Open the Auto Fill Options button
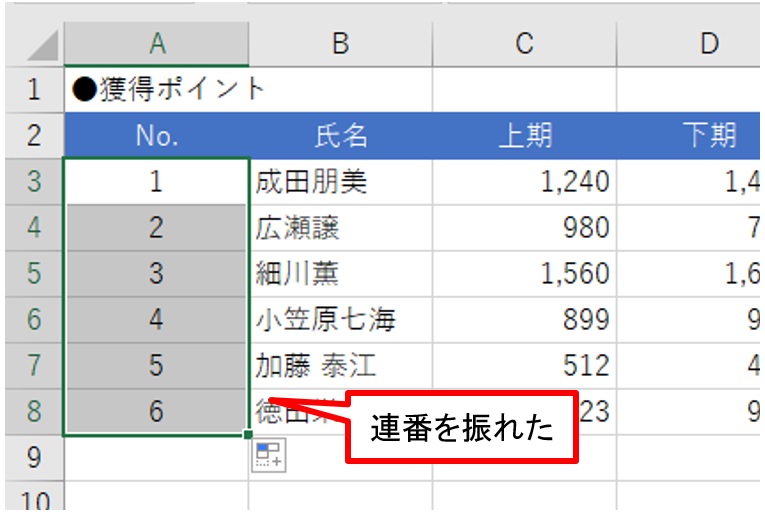Screen dimensions: 765x514 coord(268,455)
